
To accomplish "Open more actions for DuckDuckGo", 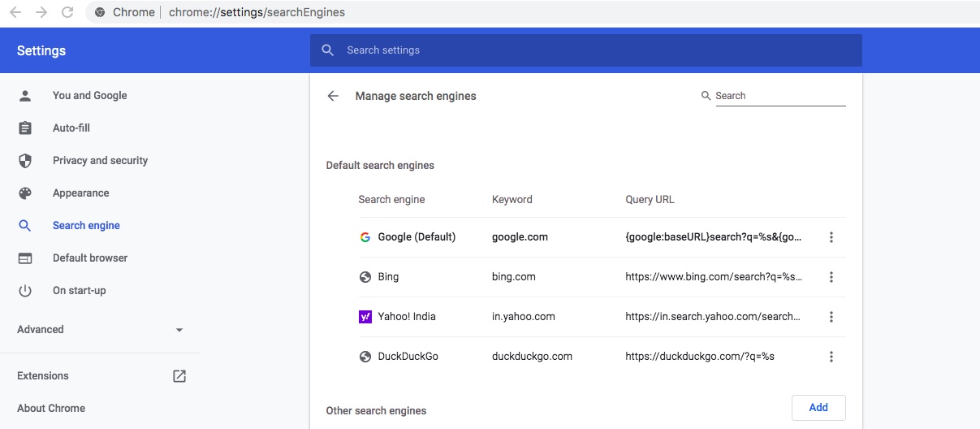I will tap(831, 357).
